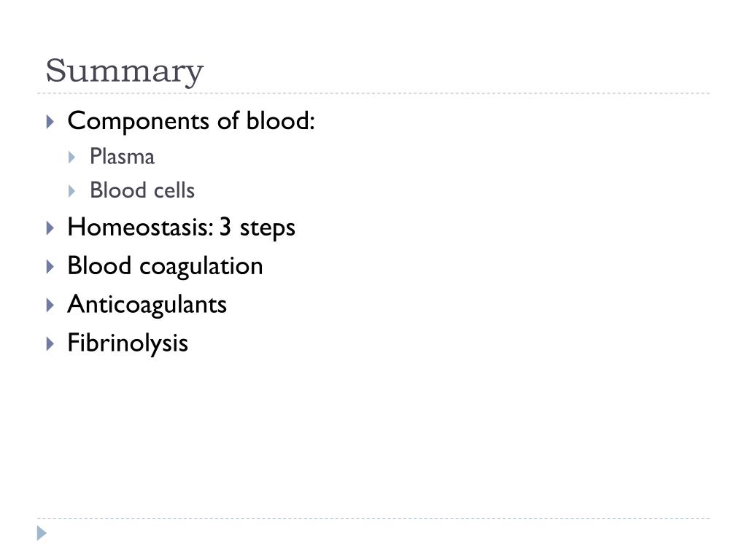Click the arrow bullet beside Anticoagulants

pyautogui.click(x=50, y=306)
